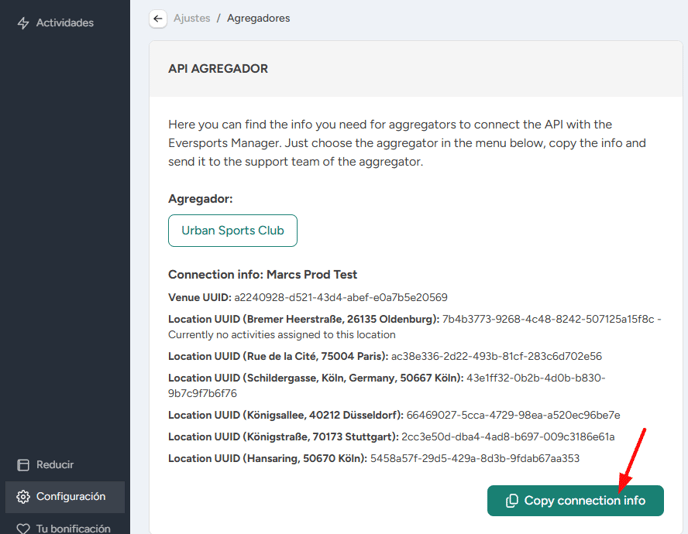The width and height of the screenshot is (688, 534).
Task: Open Tu bonificación menu item
Action: [x=65, y=528]
